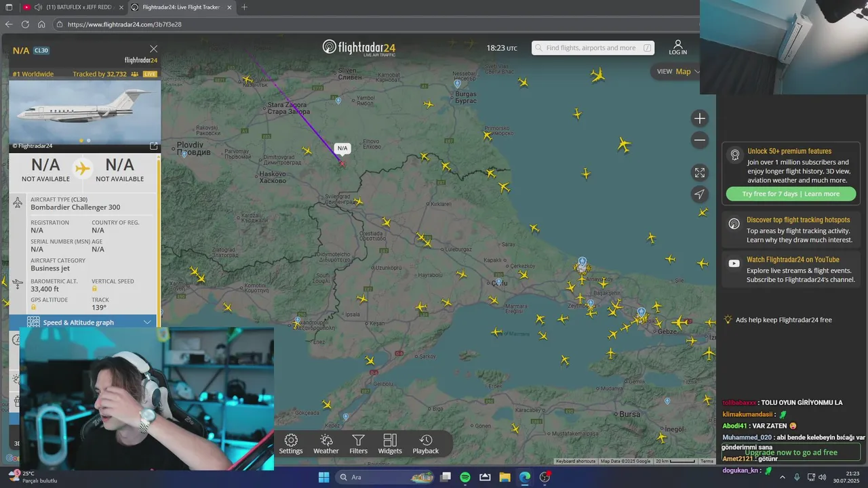Open a new browser tab
Screen dimensions: 868x488
(x=244, y=7)
